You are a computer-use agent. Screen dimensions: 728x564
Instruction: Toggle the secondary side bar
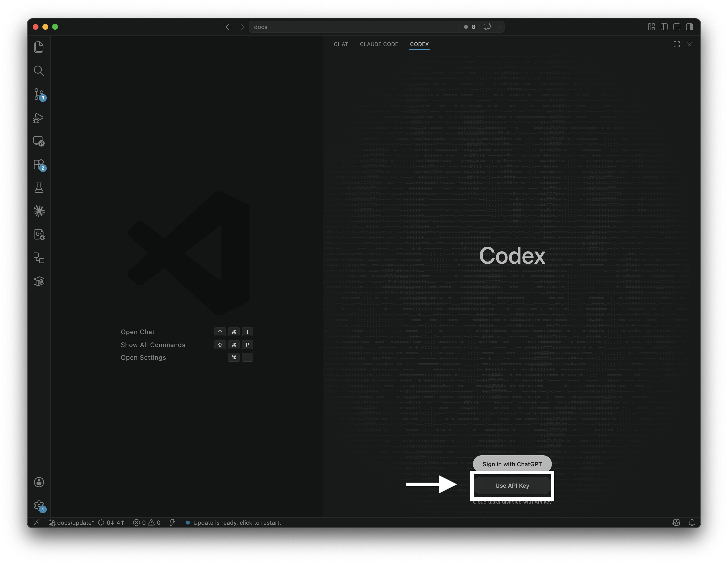[689, 27]
